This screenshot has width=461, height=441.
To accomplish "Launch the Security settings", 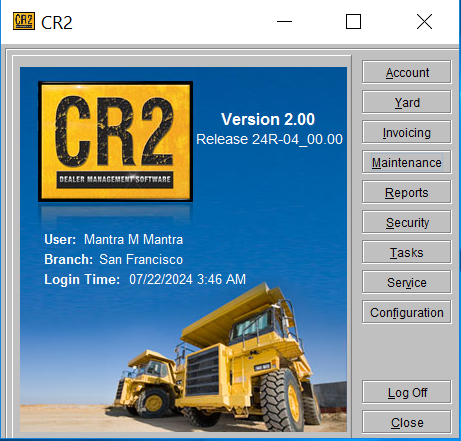I will 407,222.
